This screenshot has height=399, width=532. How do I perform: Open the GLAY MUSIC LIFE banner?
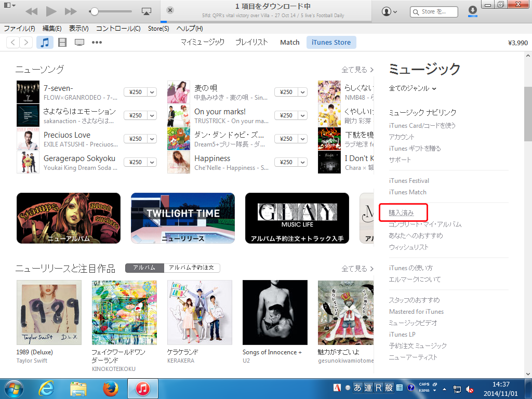point(297,218)
